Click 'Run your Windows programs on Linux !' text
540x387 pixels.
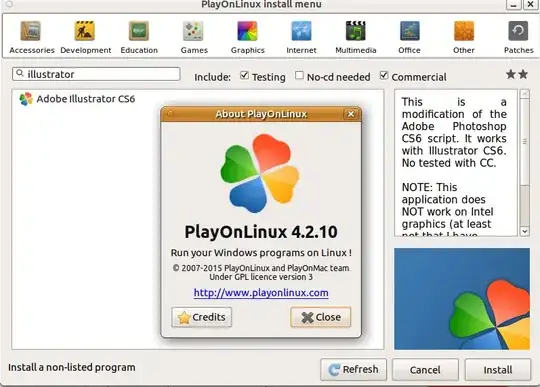click(x=261, y=253)
